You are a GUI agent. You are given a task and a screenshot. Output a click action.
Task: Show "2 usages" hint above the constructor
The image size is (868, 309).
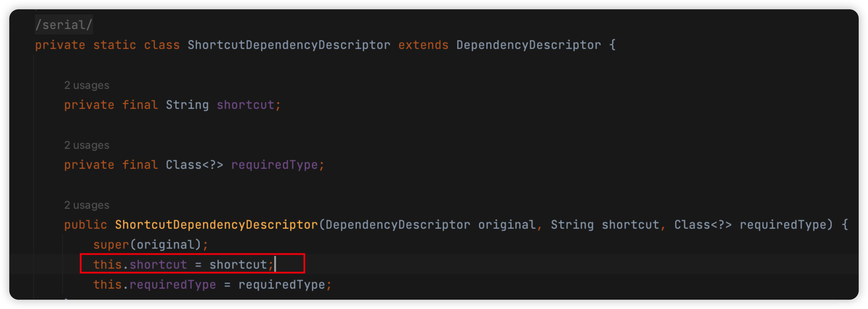point(87,205)
